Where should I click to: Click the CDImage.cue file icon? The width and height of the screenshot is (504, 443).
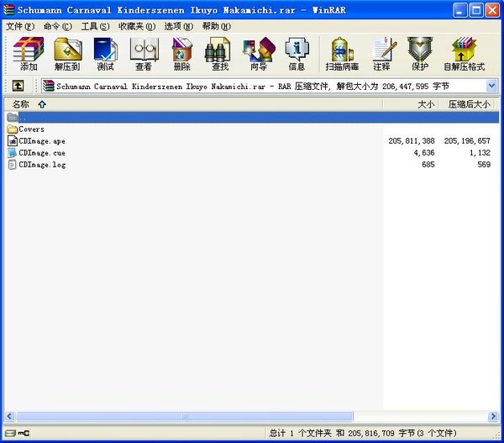[13, 153]
